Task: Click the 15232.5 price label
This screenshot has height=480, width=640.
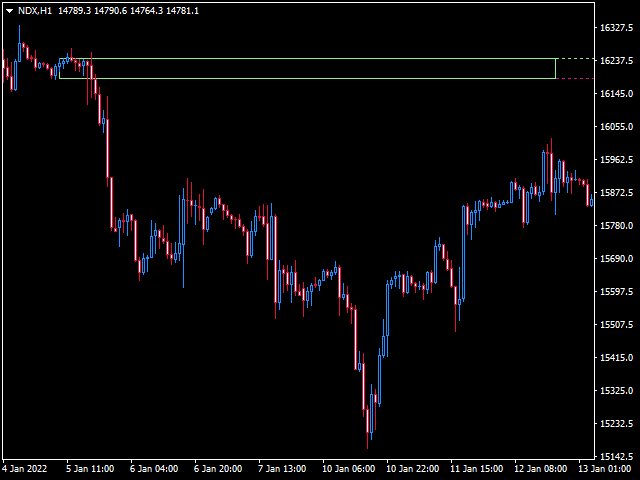Action: pos(616,423)
